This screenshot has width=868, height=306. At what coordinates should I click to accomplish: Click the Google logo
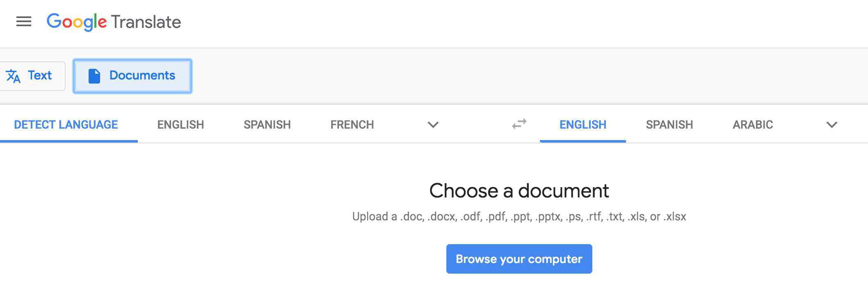click(77, 22)
